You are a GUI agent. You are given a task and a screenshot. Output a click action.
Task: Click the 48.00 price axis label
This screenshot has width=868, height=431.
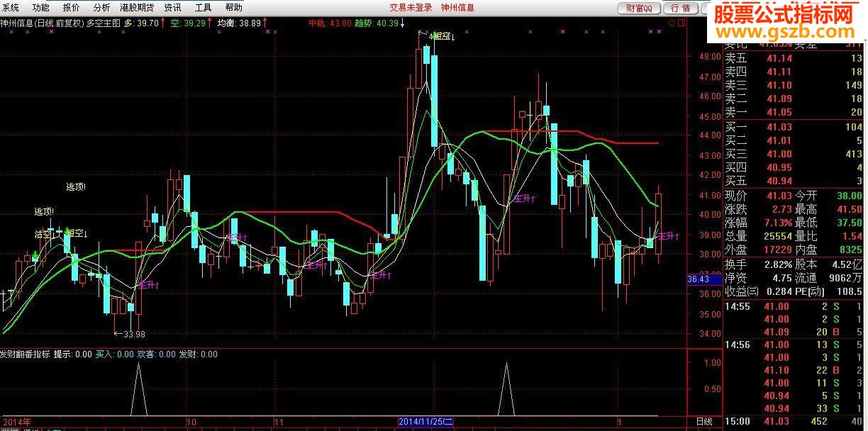pyautogui.click(x=710, y=57)
